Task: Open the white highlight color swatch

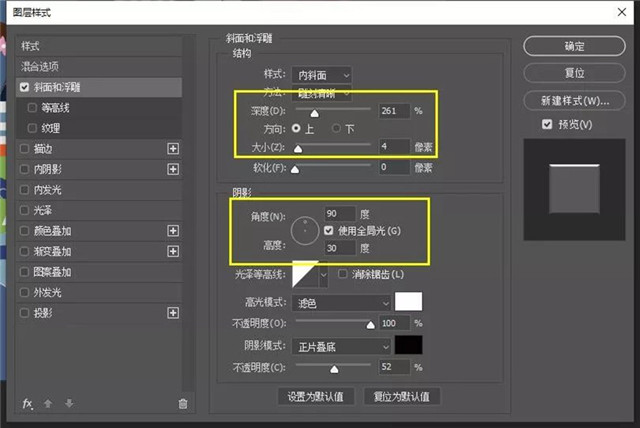Action: point(409,302)
